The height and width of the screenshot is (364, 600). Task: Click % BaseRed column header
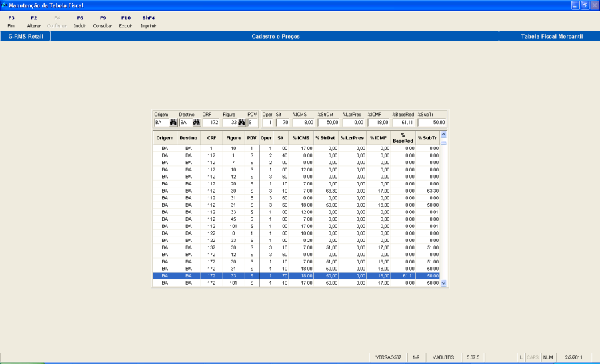pos(403,138)
